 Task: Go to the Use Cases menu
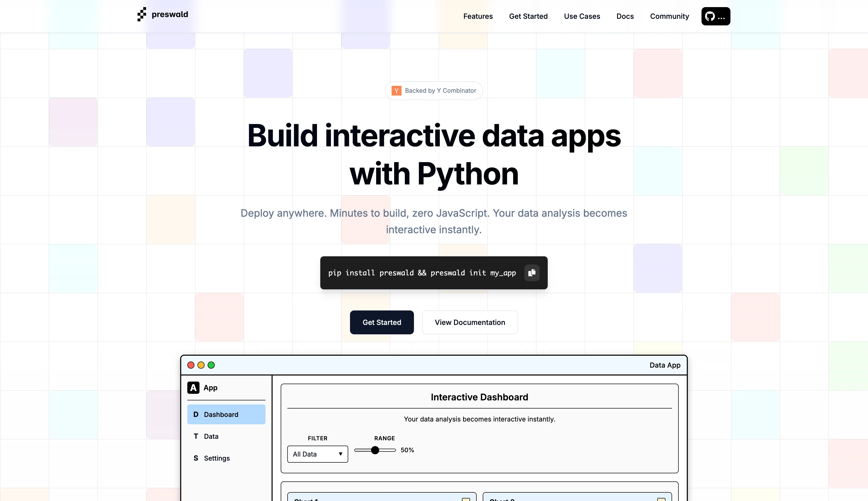[582, 16]
